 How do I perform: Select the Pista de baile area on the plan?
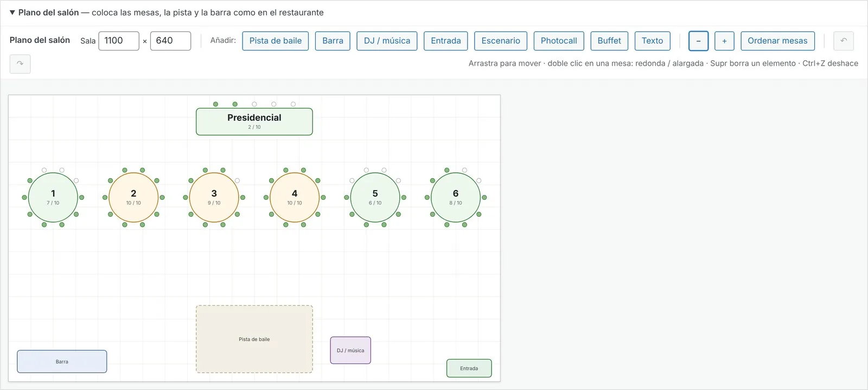point(254,339)
